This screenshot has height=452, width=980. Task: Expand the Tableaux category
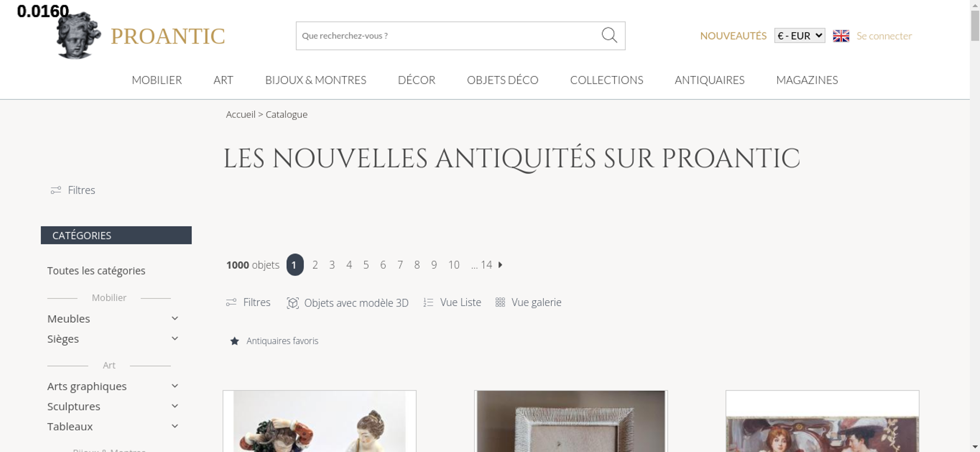pyautogui.click(x=175, y=426)
